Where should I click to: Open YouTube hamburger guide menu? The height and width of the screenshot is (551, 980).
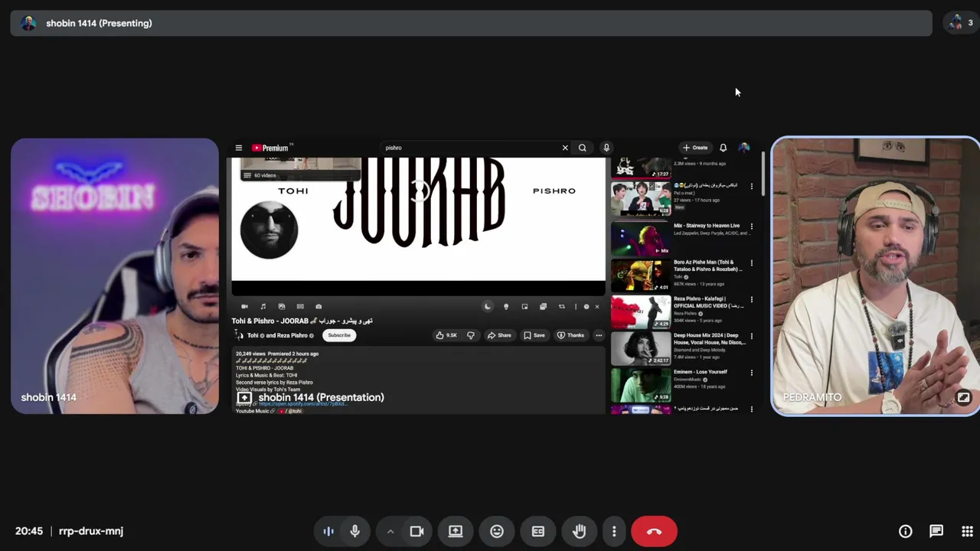click(x=239, y=148)
